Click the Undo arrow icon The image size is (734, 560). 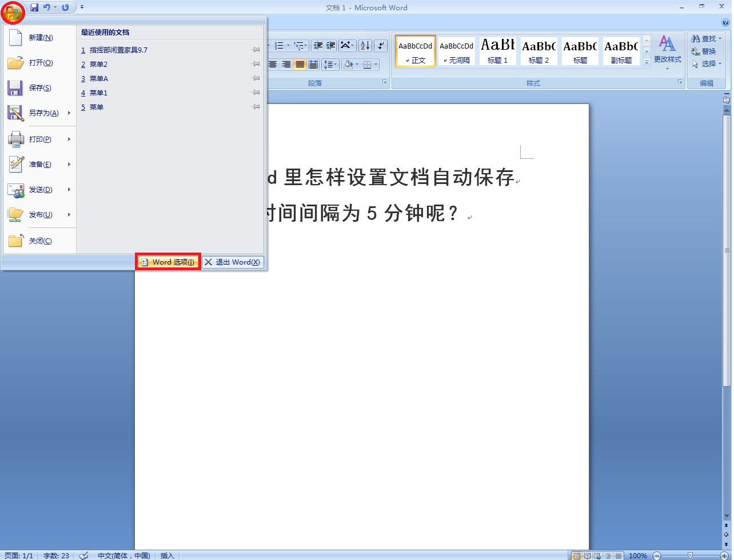[x=47, y=7]
